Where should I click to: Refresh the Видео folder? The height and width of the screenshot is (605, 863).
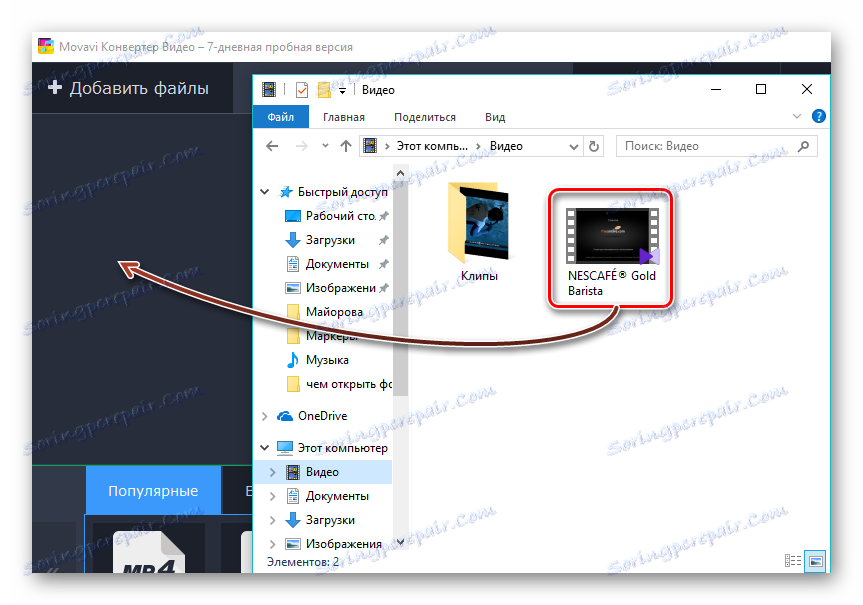click(593, 146)
